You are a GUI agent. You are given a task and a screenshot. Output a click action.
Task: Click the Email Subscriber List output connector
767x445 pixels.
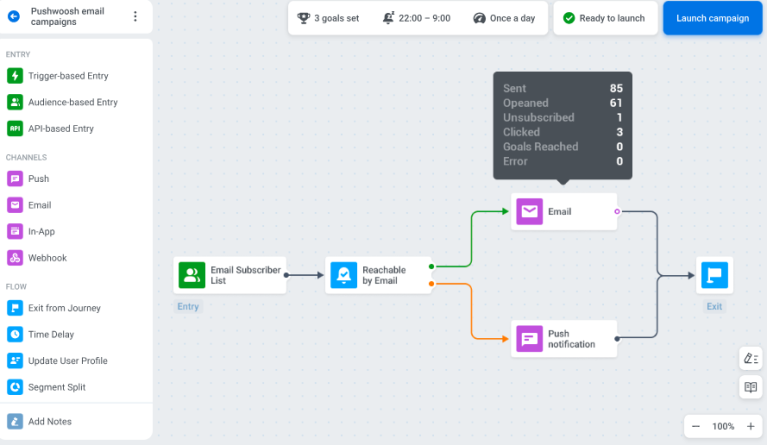287,275
